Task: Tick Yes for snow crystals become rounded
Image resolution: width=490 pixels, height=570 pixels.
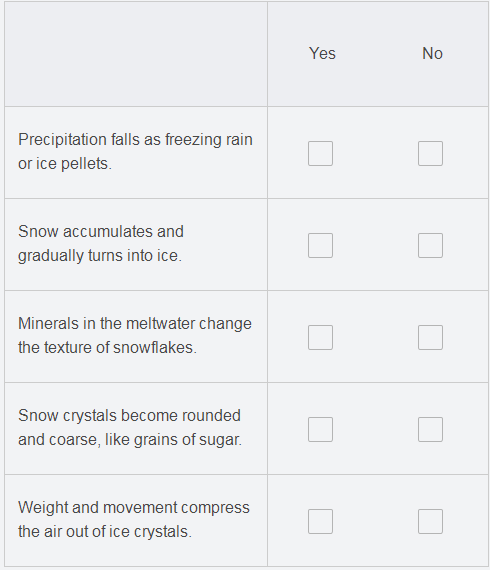Action: point(320,429)
